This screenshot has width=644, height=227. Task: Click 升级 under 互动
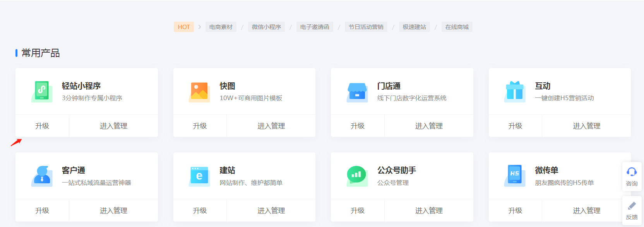click(515, 126)
